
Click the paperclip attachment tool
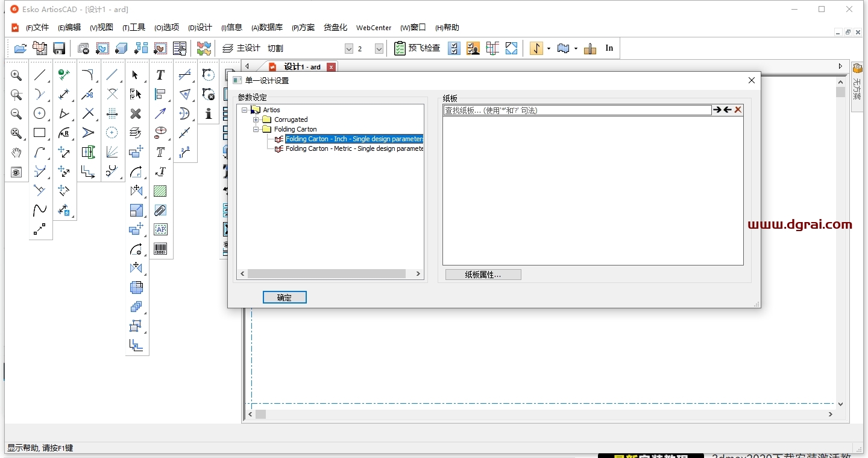(x=160, y=210)
